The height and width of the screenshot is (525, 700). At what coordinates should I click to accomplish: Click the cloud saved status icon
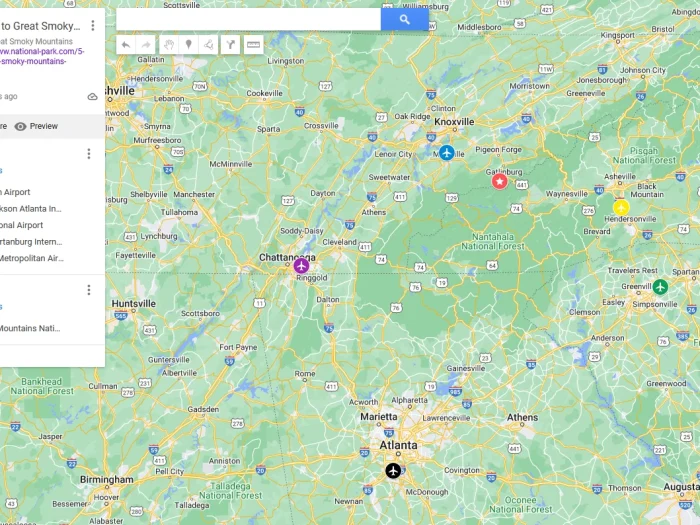point(92,97)
